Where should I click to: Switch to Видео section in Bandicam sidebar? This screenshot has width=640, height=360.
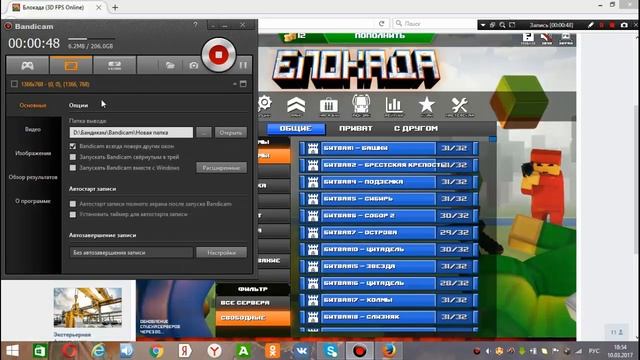(x=33, y=129)
